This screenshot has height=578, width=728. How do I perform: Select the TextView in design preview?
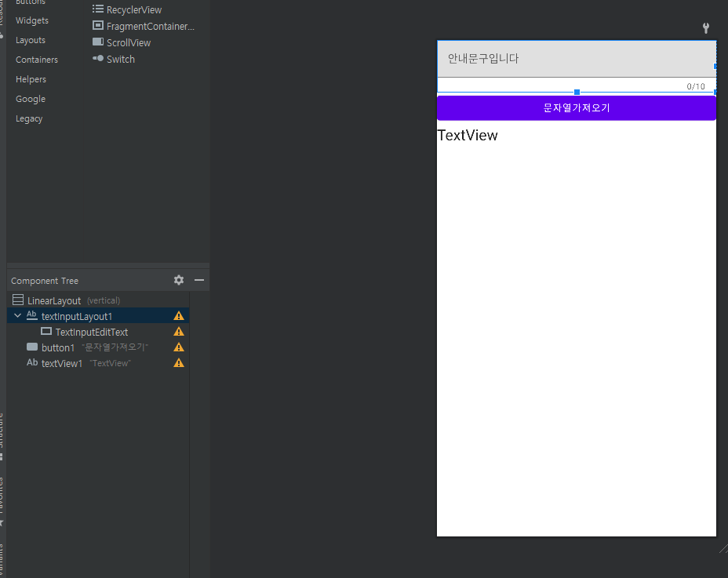468,135
